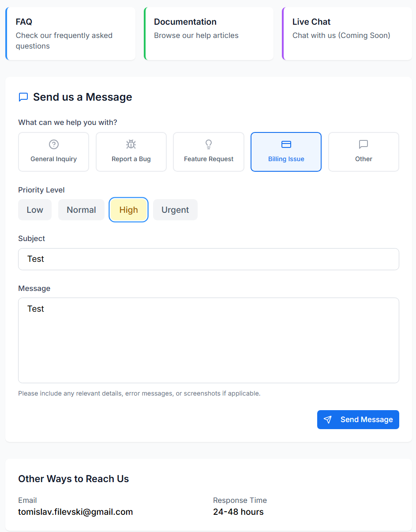Click the lightbulb Feature Request icon
Image resolution: width=416 pixels, height=532 pixels.
[209, 144]
